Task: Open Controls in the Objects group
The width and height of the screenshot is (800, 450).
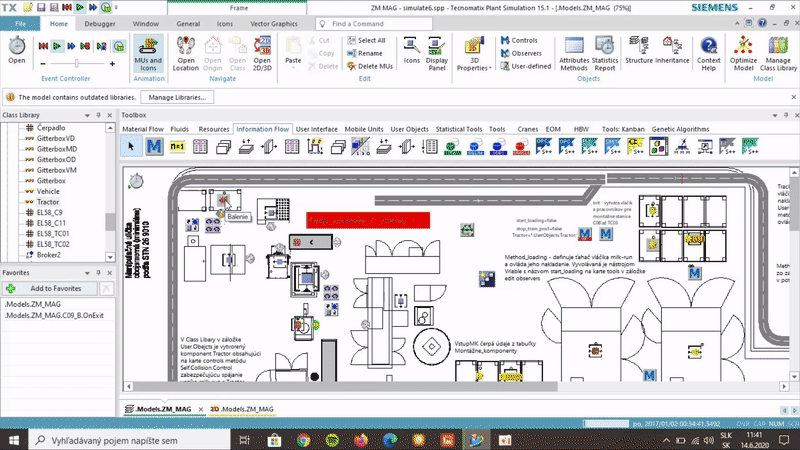Action: click(519, 40)
